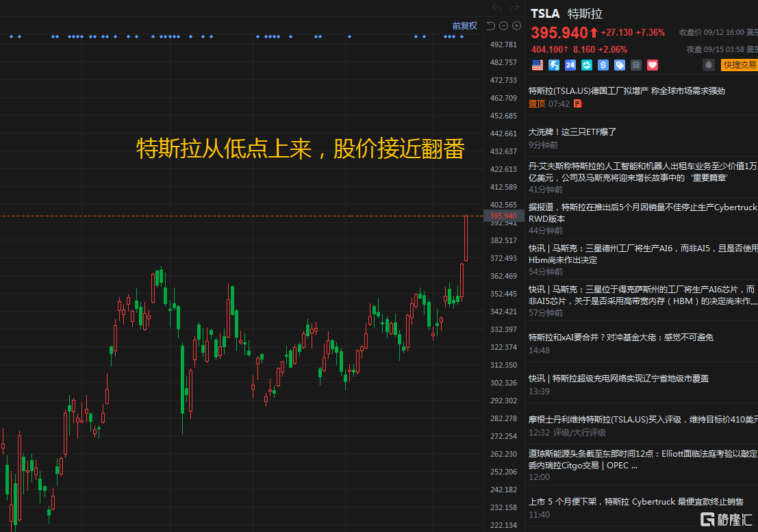
Task: Click the teal pie-chart icon
Action: pyautogui.click(x=587, y=65)
